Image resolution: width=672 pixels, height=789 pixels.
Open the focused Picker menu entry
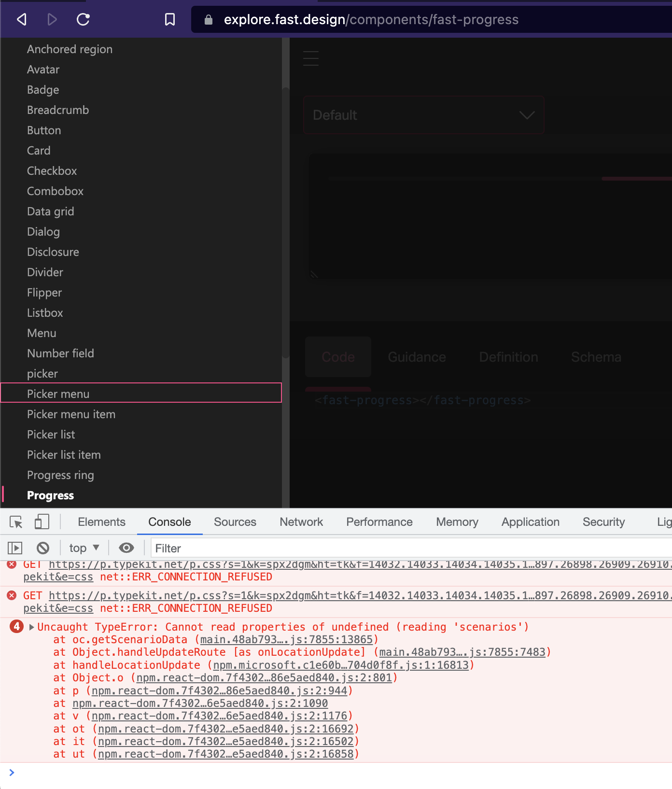141,393
